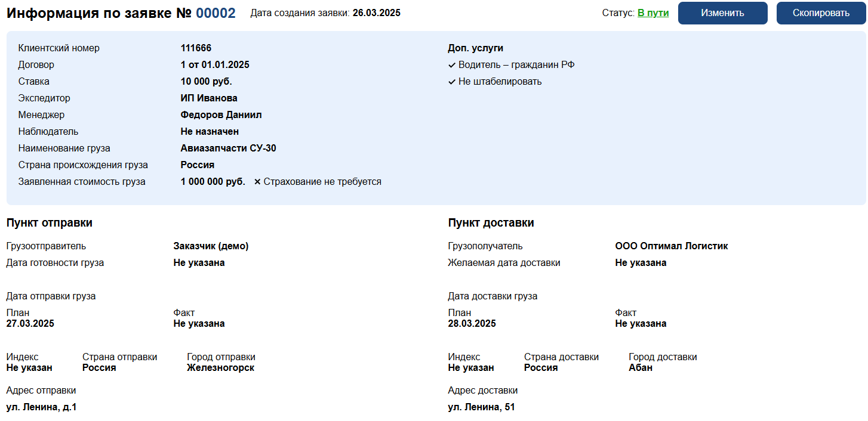Click order number 00002 in header

[216, 13]
